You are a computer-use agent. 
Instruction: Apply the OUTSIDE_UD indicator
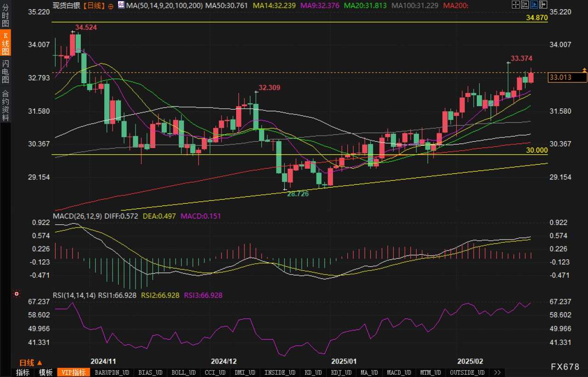tap(467, 372)
